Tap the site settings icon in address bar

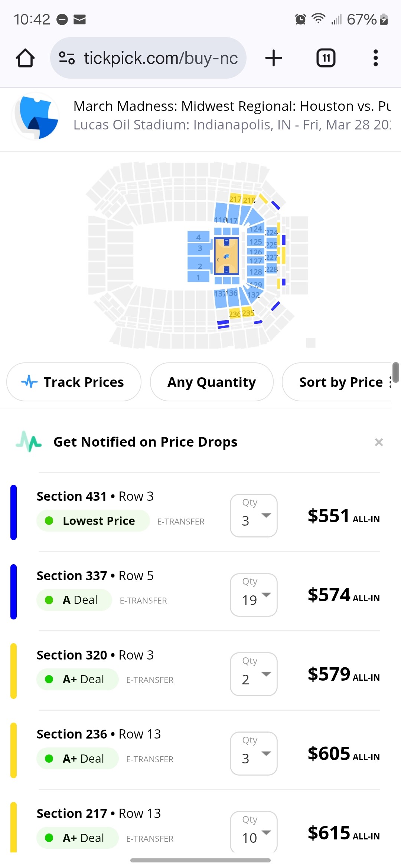point(67,58)
